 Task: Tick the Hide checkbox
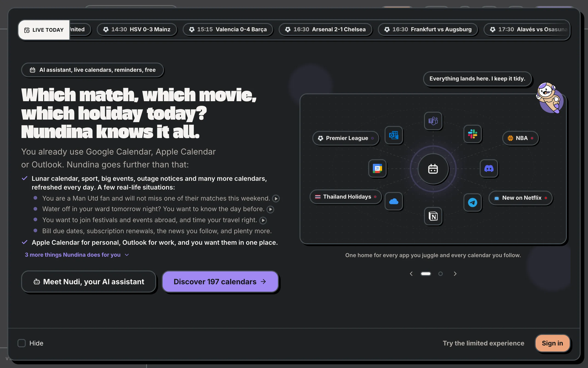click(x=22, y=343)
